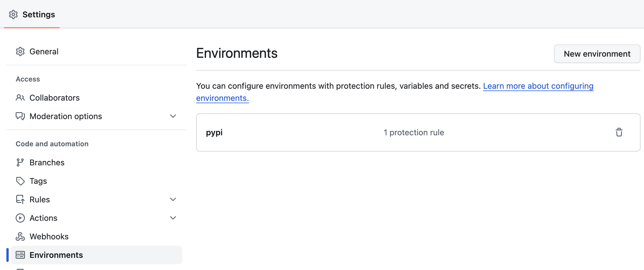Image resolution: width=644 pixels, height=270 pixels.
Task: Click the Moderation options comment icon
Action: pyautogui.click(x=20, y=116)
